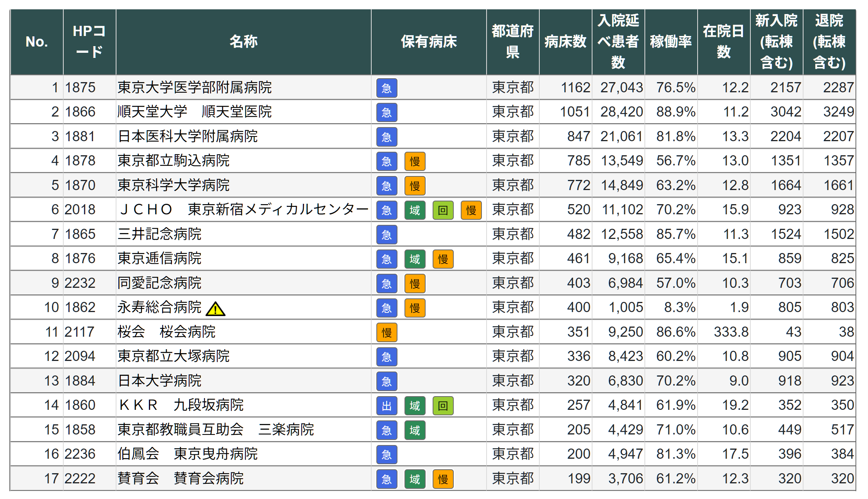Image resolution: width=868 pixels, height=499 pixels.
Task: Select 東京都教職員互助会 三楽病院 name
Action: tap(216, 429)
